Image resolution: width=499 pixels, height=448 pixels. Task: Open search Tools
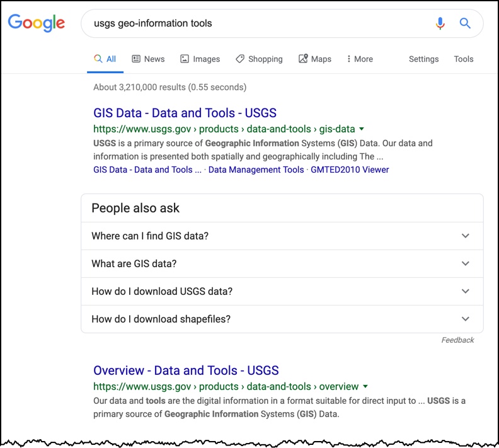463,59
